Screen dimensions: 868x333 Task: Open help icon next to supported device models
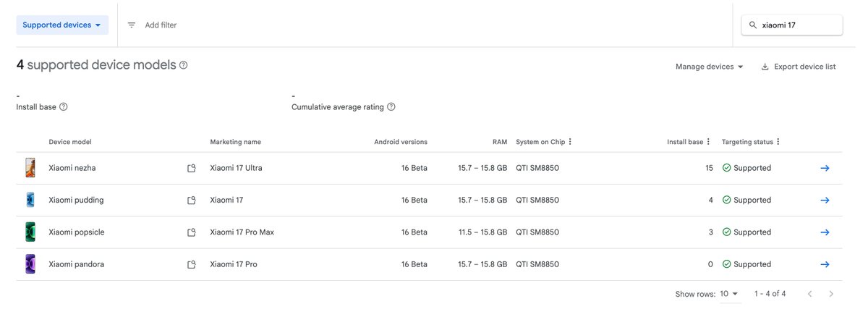coord(184,65)
